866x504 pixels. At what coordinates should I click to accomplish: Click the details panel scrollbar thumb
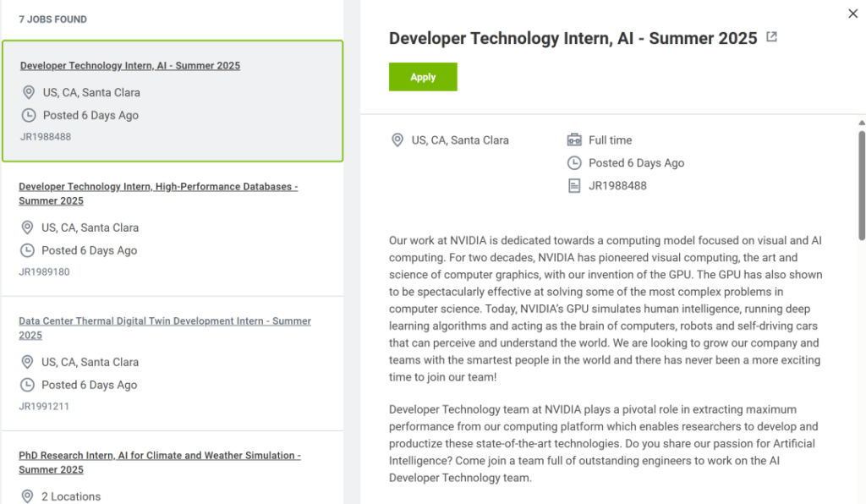pos(862,185)
